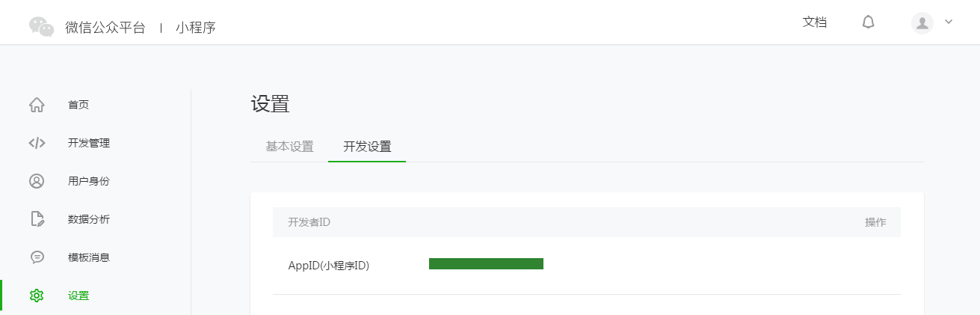Open 数据分析 from the sidebar
Image resolution: width=980 pixels, height=315 pixels.
pos(89,219)
